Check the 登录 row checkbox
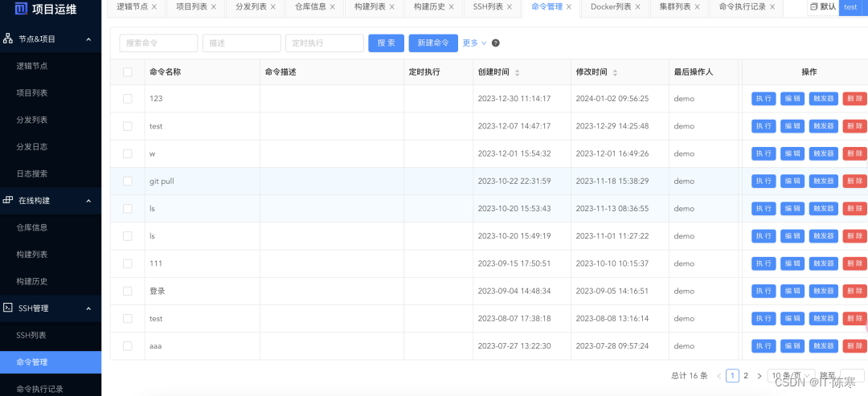This screenshot has width=868, height=396. (x=127, y=291)
